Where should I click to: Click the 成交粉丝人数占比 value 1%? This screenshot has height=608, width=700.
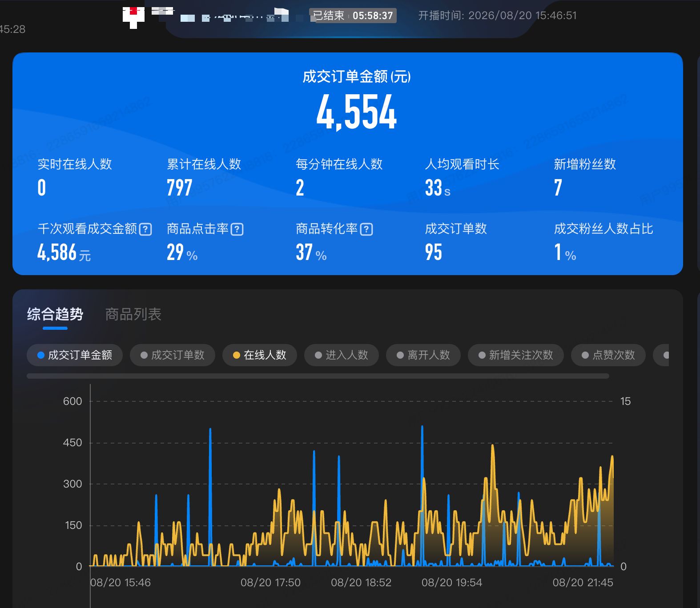(x=565, y=252)
